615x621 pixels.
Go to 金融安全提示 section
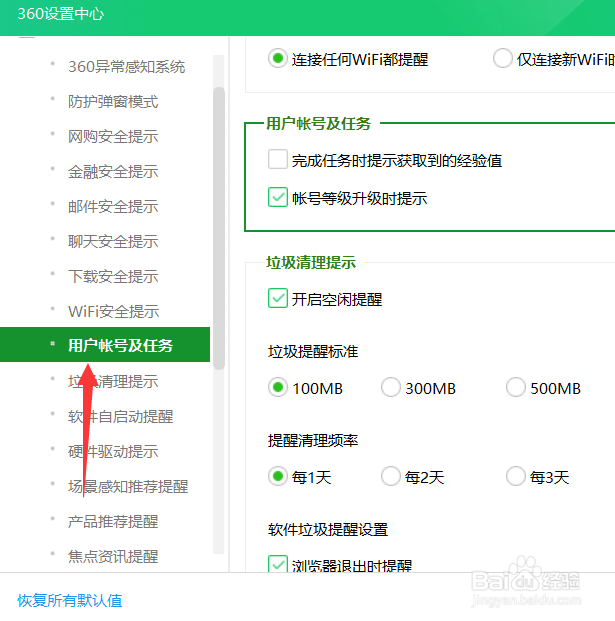click(x=113, y=171)
